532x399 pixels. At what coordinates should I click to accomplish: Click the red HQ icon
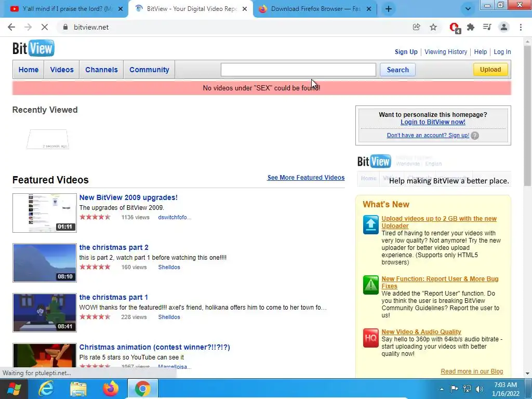click(370, 338)
